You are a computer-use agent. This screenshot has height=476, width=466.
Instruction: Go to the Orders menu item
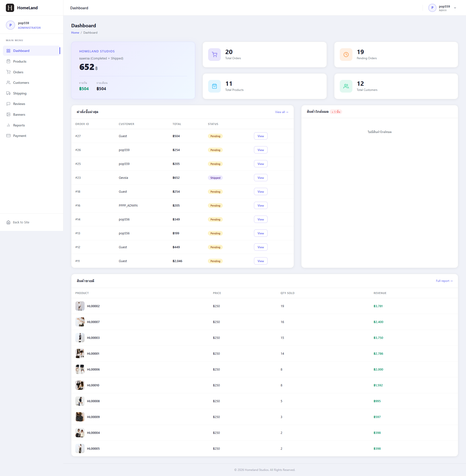coord(32,72)
